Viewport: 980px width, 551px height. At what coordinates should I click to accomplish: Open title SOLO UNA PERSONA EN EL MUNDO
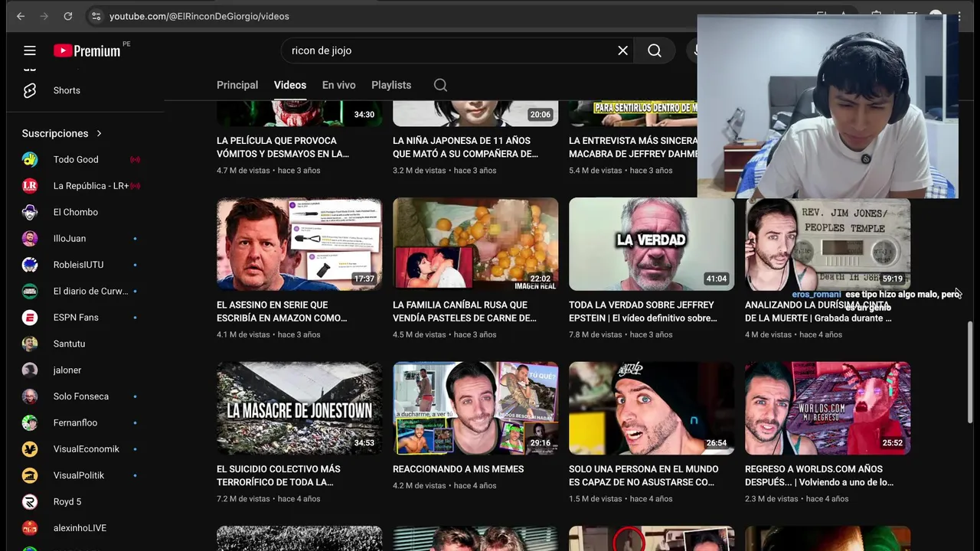point(643,475)
